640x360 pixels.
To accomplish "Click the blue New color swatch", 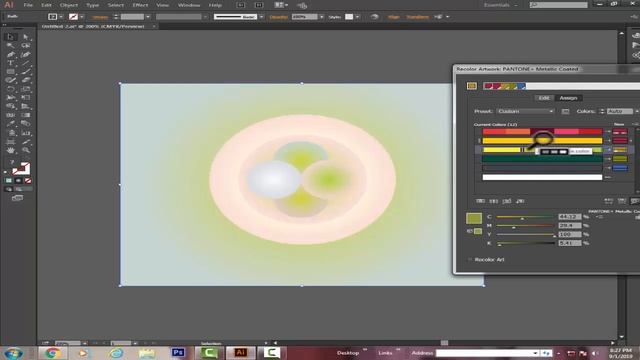I will pos(620,168).
